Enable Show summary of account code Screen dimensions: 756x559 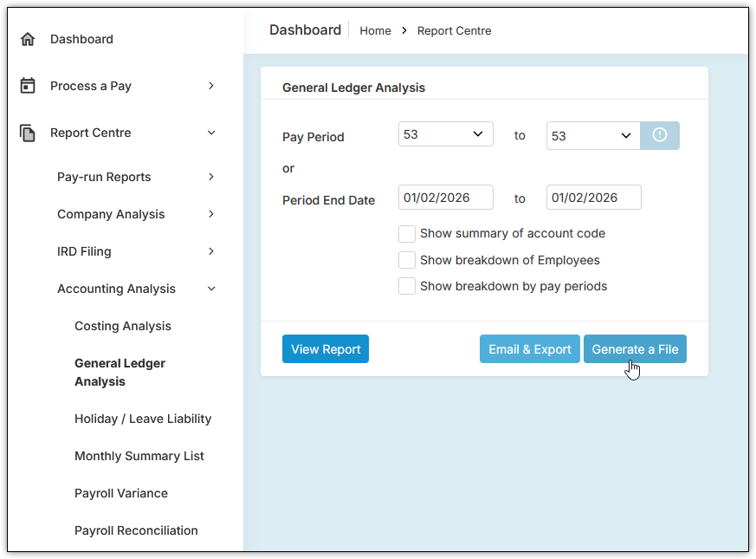click(x=407, y=233)
